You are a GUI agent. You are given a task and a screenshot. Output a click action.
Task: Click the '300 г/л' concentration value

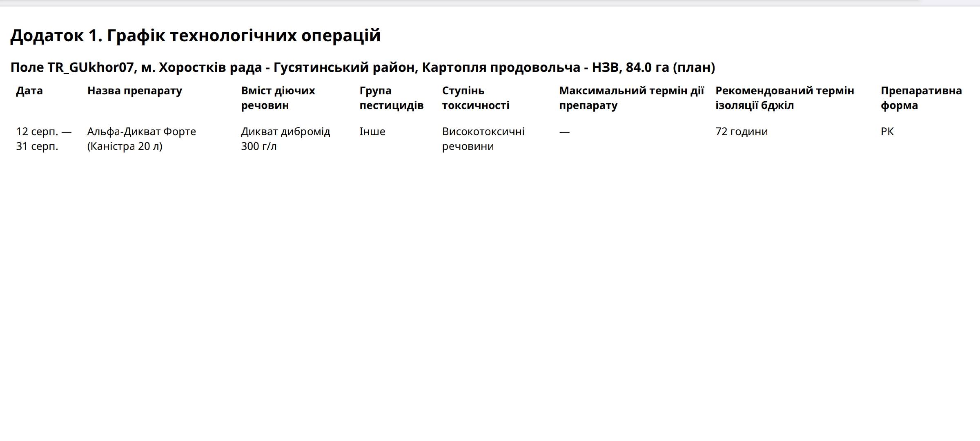pyautogui.click(x=258, y=146)
